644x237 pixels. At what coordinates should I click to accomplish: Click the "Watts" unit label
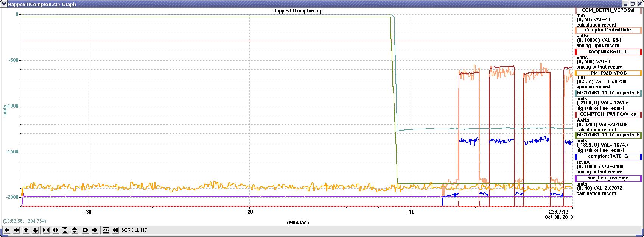583,120
